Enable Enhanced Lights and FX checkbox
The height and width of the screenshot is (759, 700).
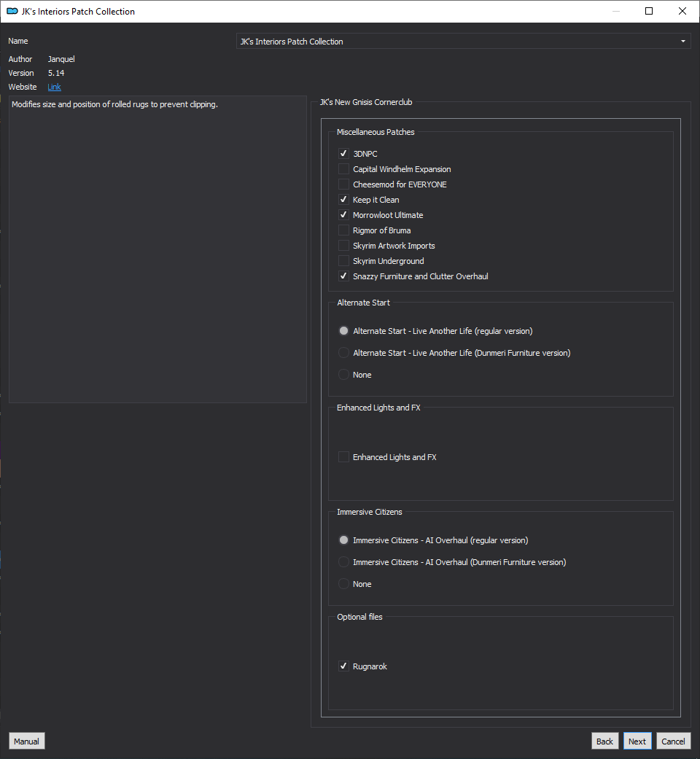point(343,457)
